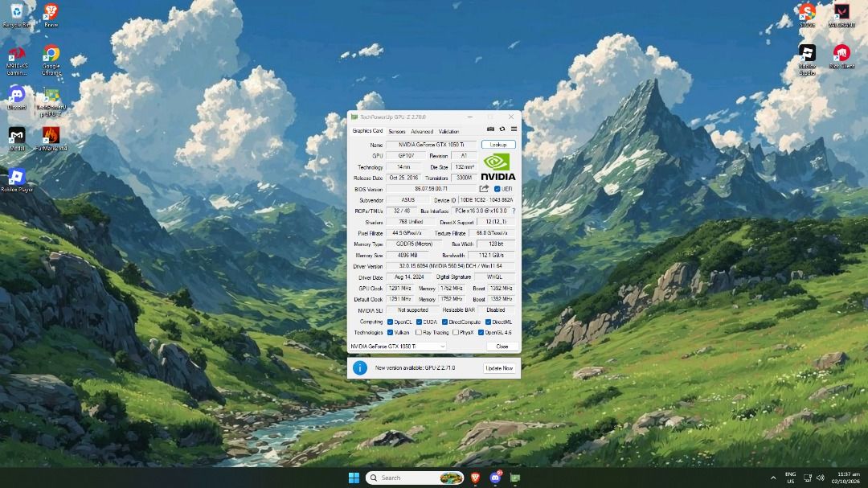Open Roblox Player desktop shortcut
This screenshot has height=488, width=868.
(x=17, y=180)
